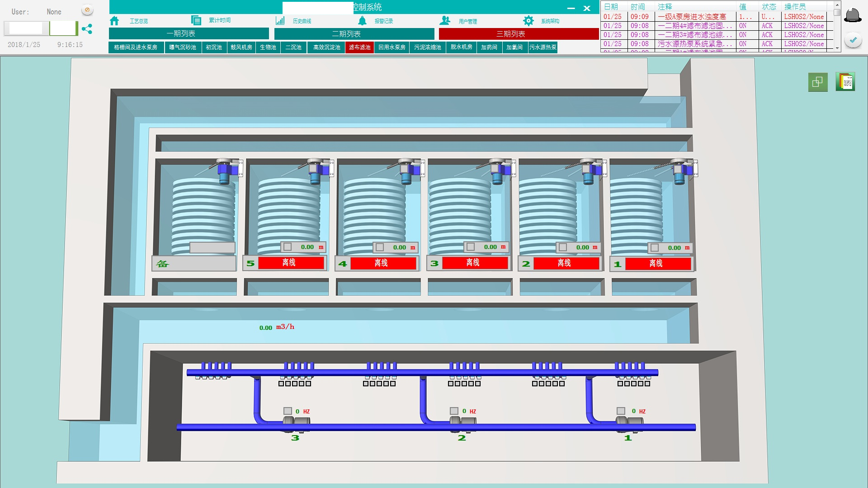Toggle checkbox on filter tank 1 level

[x=654, y=248]
